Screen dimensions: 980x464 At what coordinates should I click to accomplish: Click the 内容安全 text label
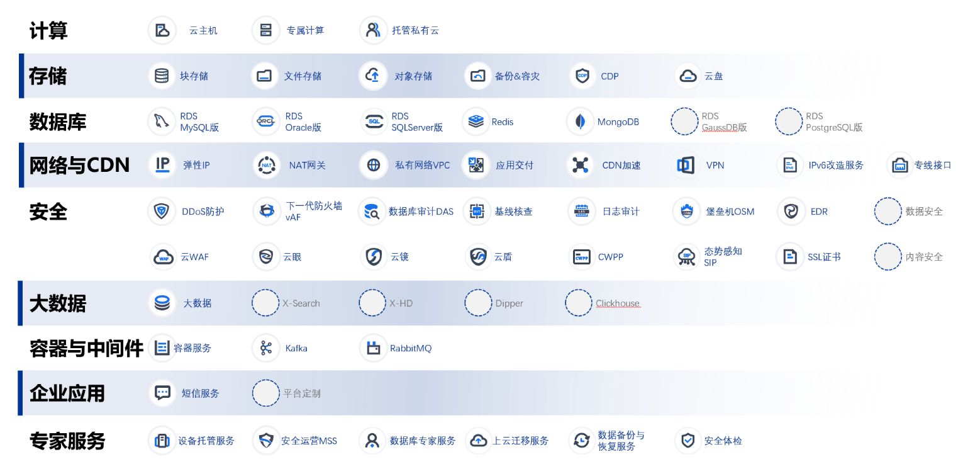[x=924, y=257]
